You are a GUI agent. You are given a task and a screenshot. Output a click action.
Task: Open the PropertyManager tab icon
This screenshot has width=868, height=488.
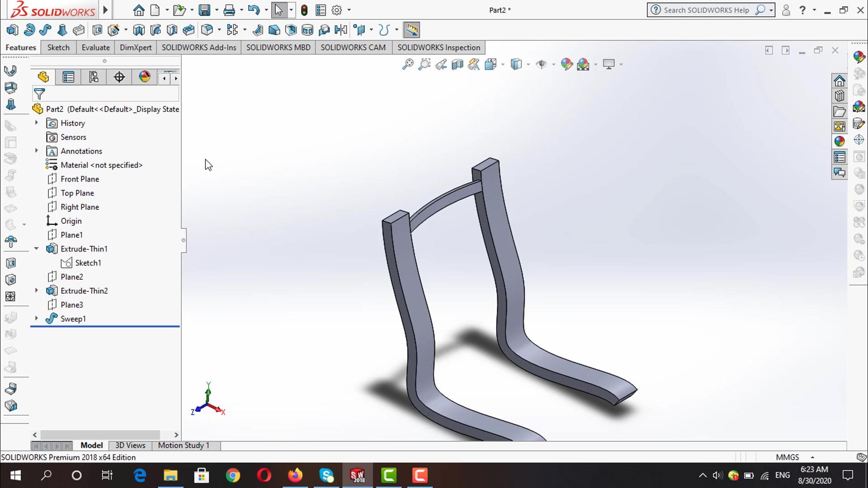click(x=68, y=77)
